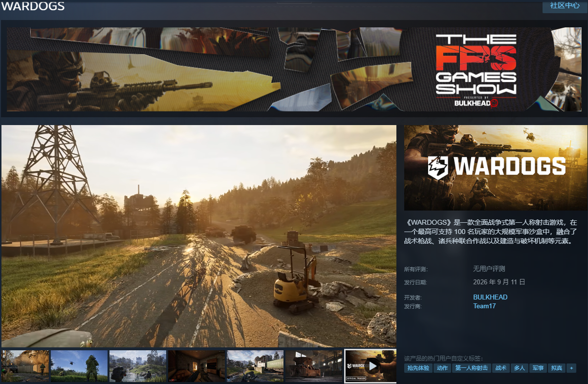The height and width of the screenshot is (384, 588).
Task: Click the 动作 tag
Action: pyautogui.click(x=442, y=368)
